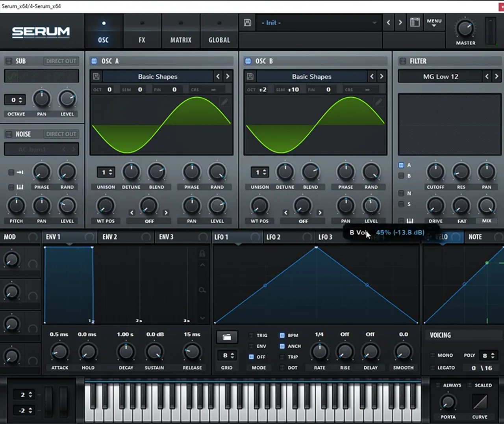The width and height of the screenshot is (504, 424).
Task: Open the preset browser icon beside MENU
Action: [415, 22]
